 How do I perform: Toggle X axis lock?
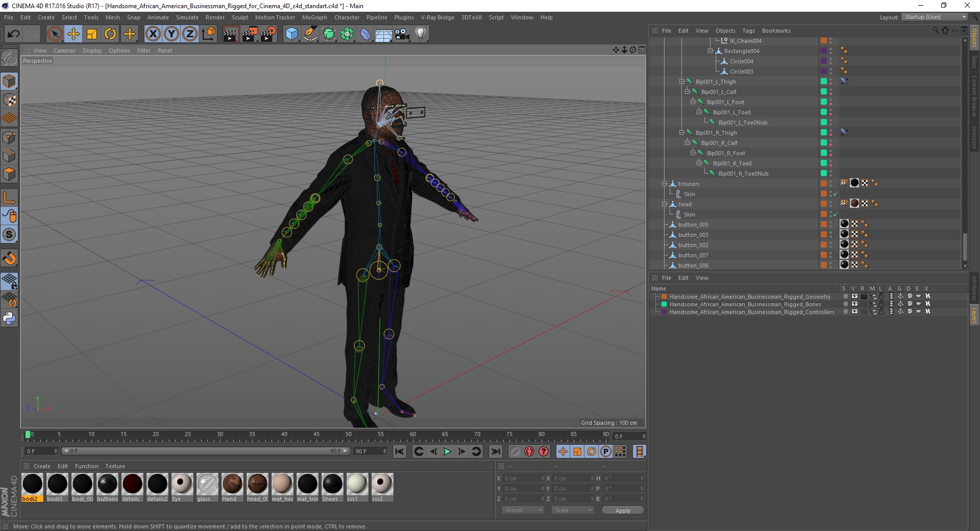[153, 34]
